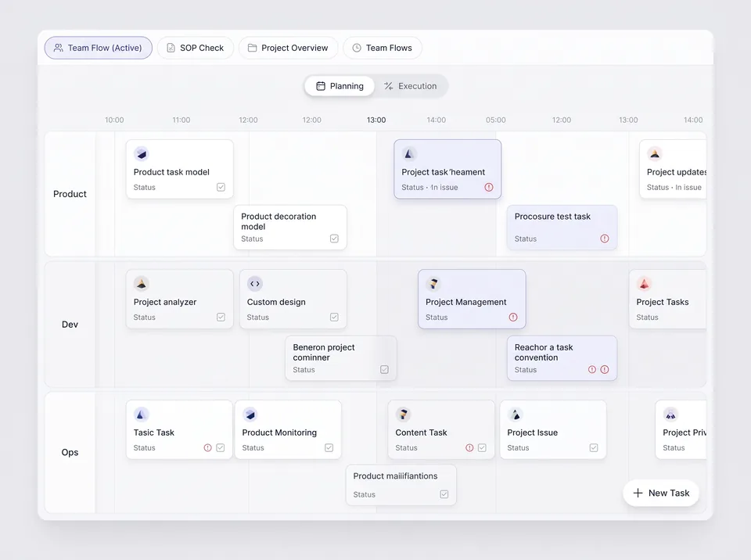The height and width of the screenshot is (560, 751).
Task: Click the Product Monitoring card avatar icon
Action: (250, 415)
